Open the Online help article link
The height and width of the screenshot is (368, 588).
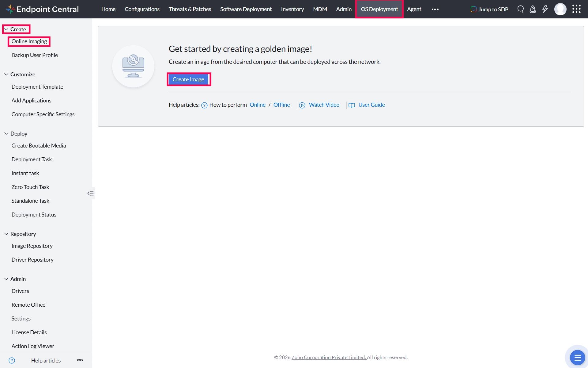tap(258, 105)
